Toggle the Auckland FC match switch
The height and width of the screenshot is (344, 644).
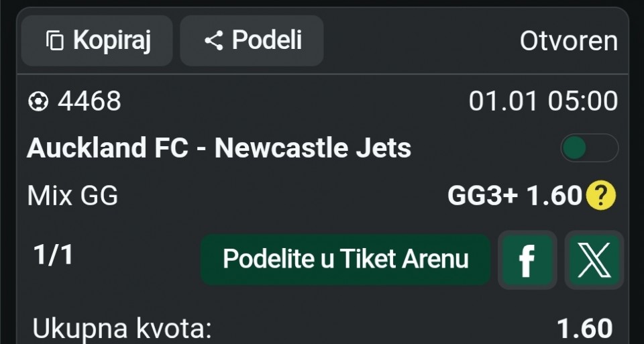pos(589,148)
